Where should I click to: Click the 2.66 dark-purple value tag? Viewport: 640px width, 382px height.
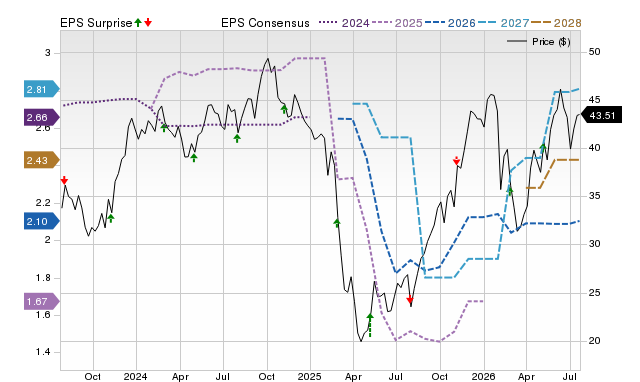pyautogui.click(x=42, y=118)
